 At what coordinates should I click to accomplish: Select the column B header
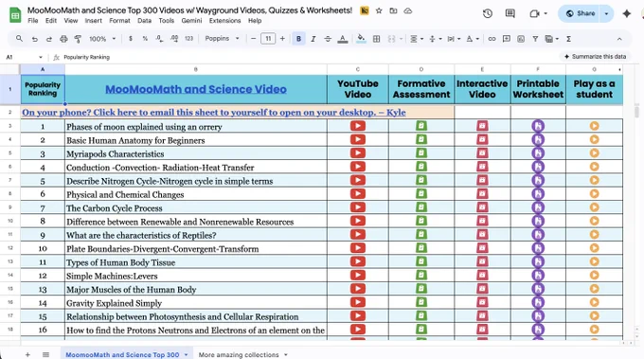pos(196,69)
